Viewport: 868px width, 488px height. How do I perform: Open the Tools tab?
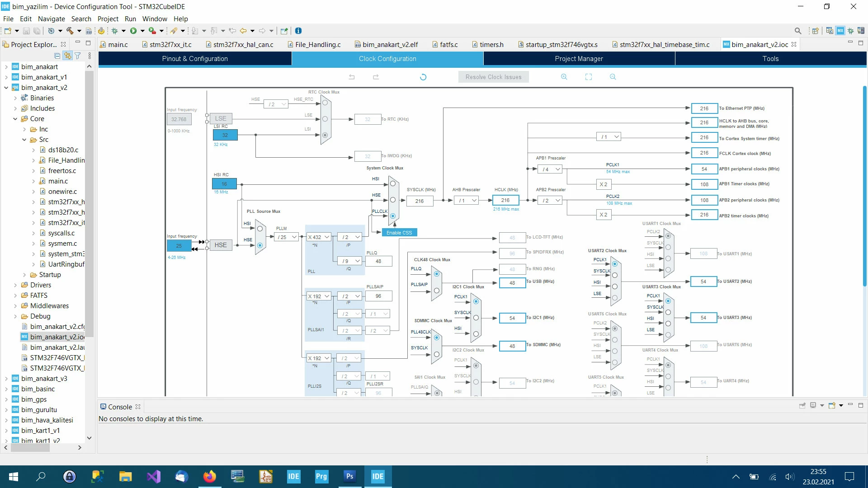[x=771, y=59]
